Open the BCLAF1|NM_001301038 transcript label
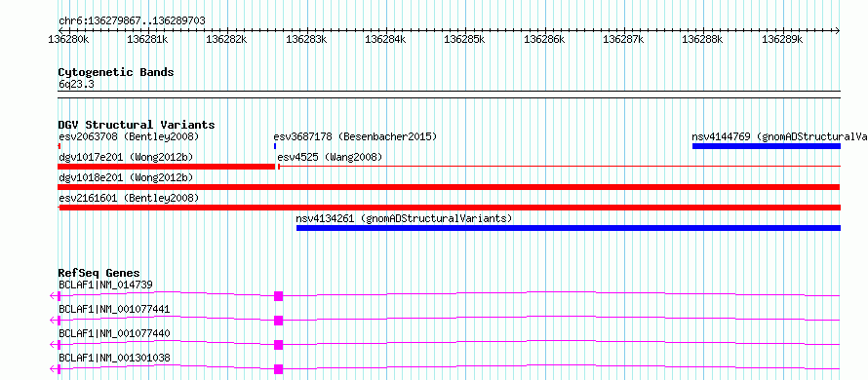The height and width of the screenshot is (380, 868). pos(113,359)
